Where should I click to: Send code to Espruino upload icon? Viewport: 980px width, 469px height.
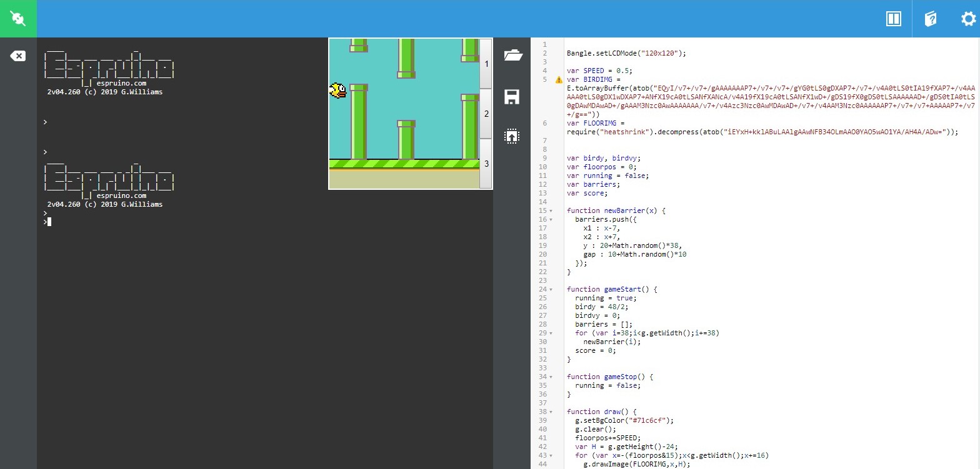click(512, 136)
